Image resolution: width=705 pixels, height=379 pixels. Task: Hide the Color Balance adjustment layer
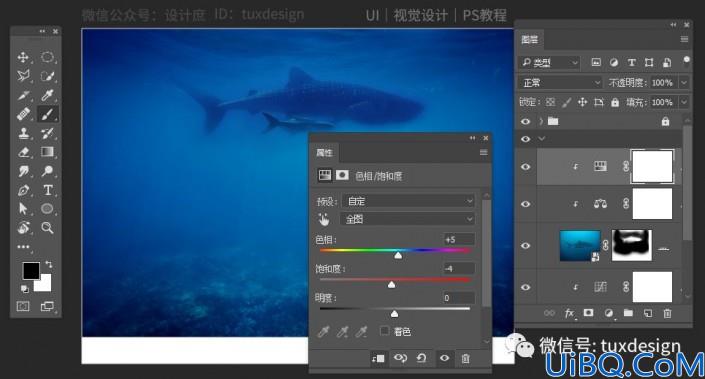pos(525,204)
